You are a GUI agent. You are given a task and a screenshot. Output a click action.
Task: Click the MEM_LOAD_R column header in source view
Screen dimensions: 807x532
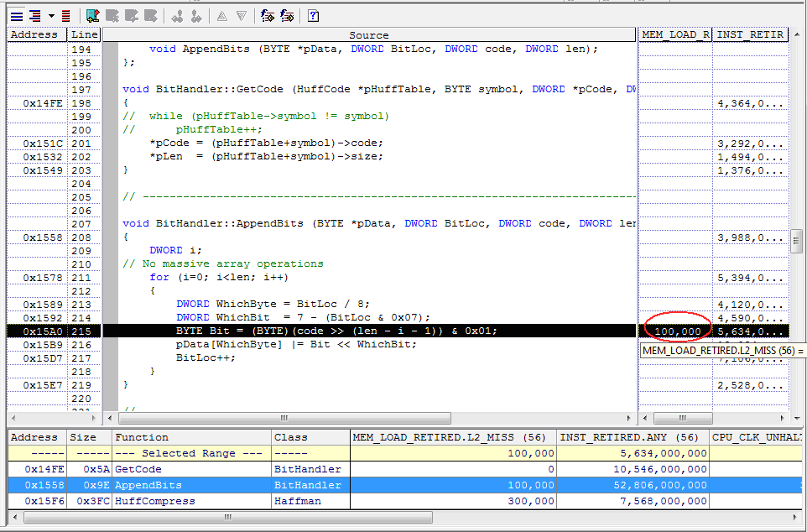point(674,34)
